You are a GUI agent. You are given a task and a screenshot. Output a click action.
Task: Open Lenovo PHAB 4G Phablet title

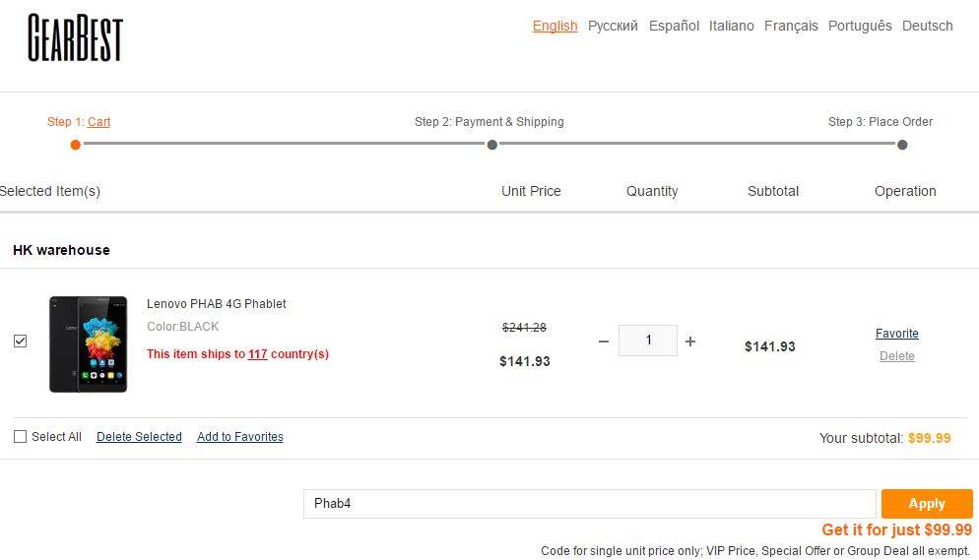click(217, 304)
